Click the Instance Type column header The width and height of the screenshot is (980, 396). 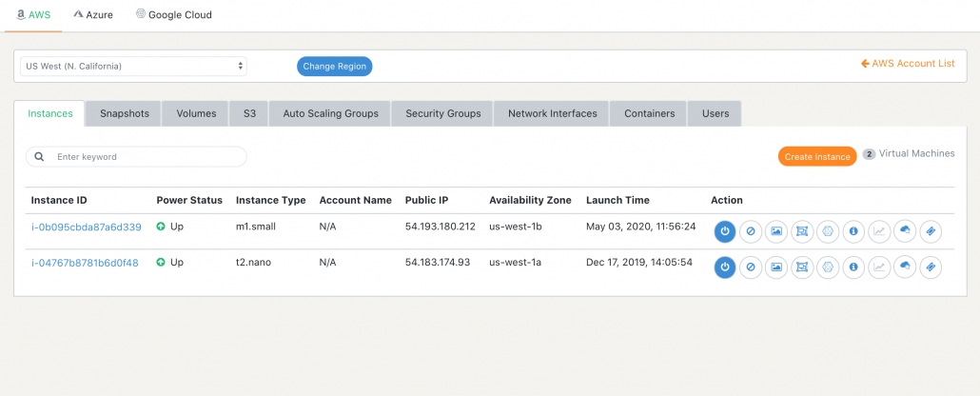(270, 200)
